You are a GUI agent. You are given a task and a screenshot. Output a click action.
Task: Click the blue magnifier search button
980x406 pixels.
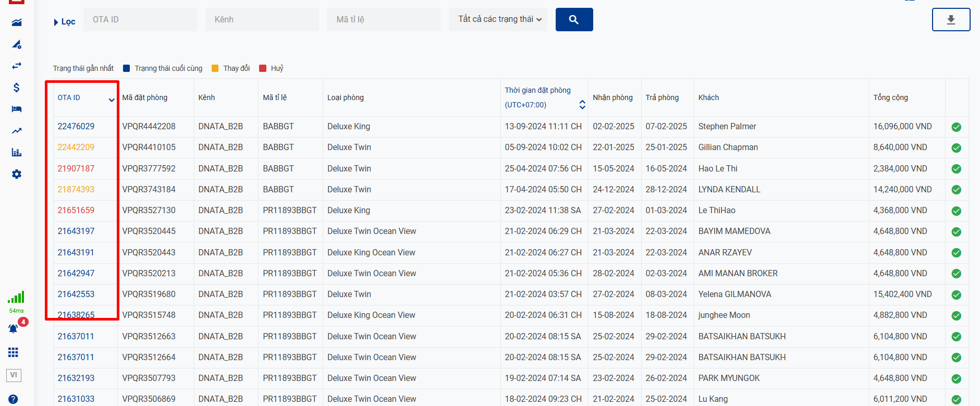coord(574,20)
